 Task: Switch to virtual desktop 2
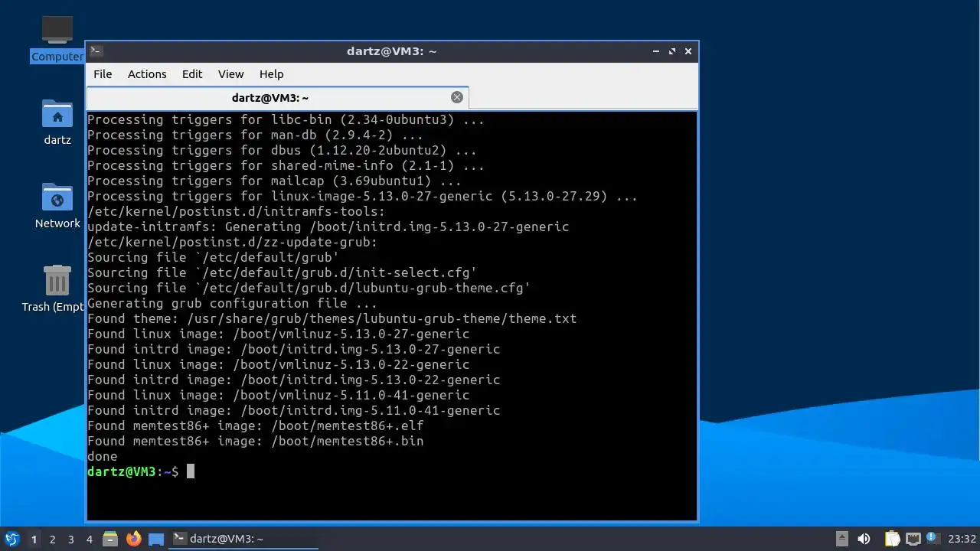tap(52, 540)
